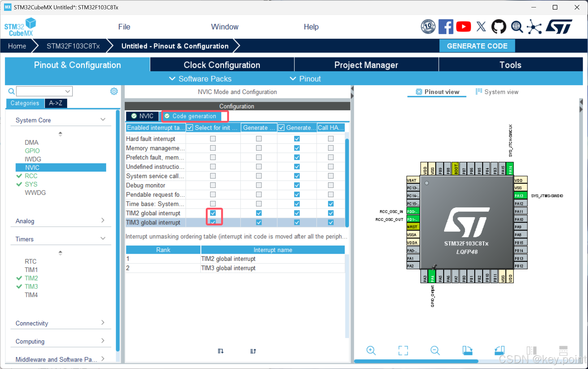The image size is (588, 369).
Task: Click the STM32F103C8Tx breadcrumb
Action: click(73, 46)
